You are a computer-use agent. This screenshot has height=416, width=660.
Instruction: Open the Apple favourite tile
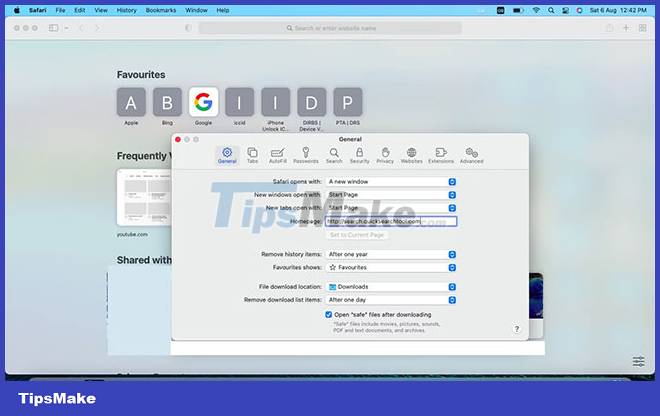(x=131, y=101)
